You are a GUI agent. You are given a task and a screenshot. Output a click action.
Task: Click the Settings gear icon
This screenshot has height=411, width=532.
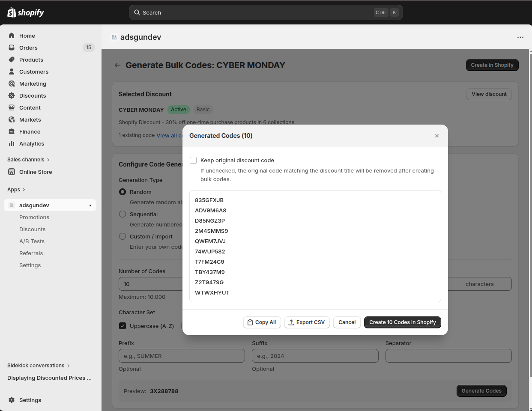12,400
